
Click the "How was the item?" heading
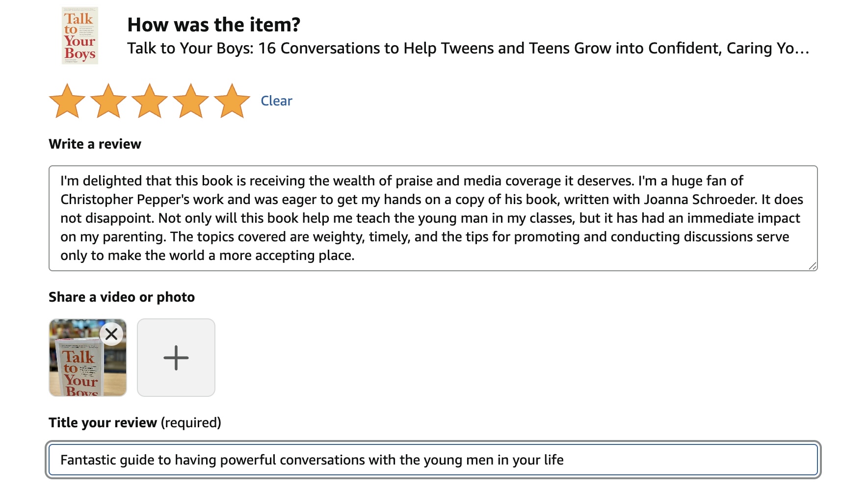[x=213, y=25]
